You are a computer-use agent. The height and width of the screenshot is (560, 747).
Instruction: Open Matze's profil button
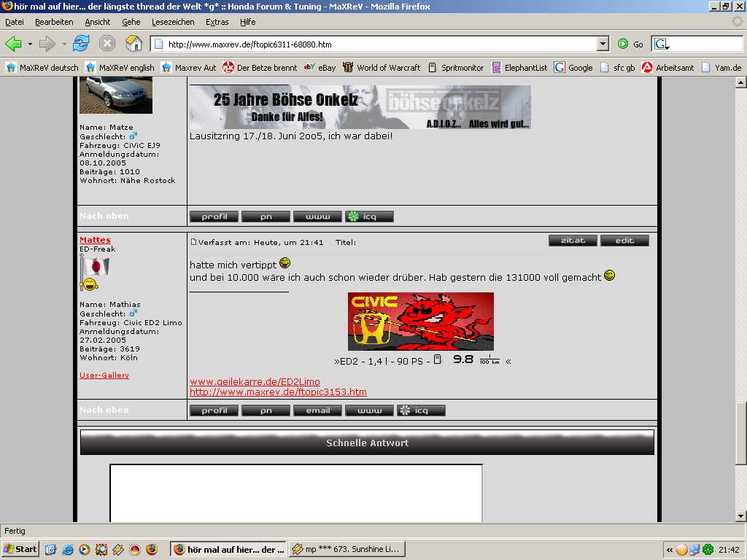pyautogui.click(x=214, y=217)
